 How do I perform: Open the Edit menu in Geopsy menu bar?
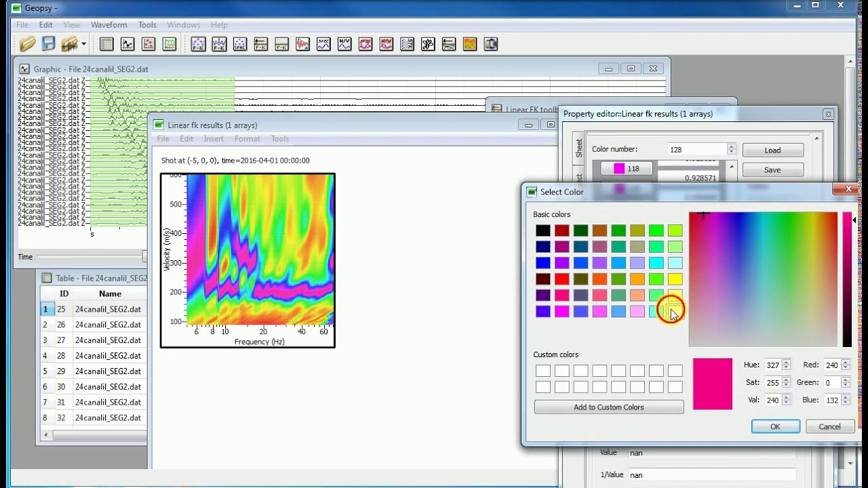click(x=45, y=25)
